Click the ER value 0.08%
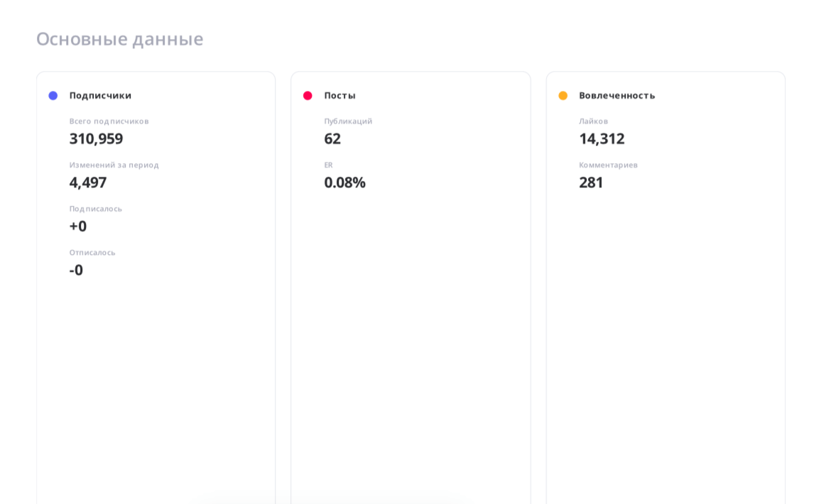Viewport: 826px width, 504px height. [x=344, y=182]
